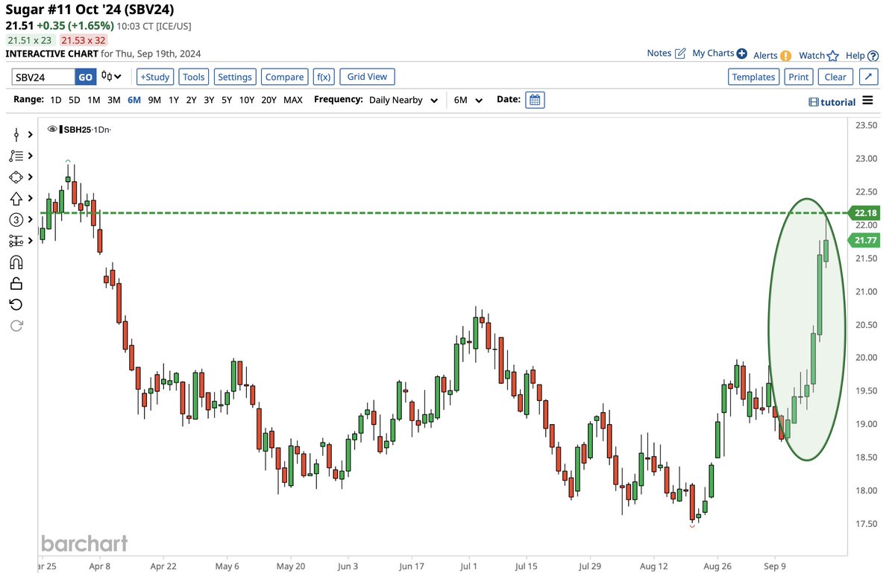Click the Notes edit icon
895x588 pixels.
[680, 54]
